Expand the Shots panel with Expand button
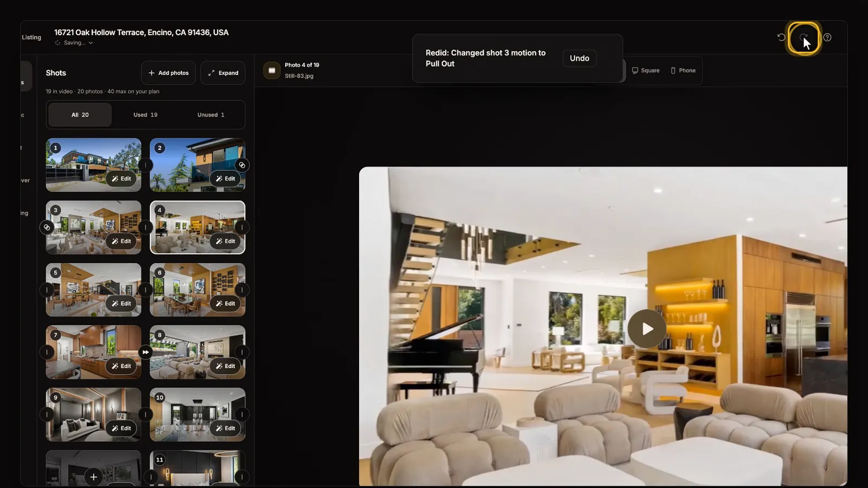The image size is (868, 488). (223, 73)
